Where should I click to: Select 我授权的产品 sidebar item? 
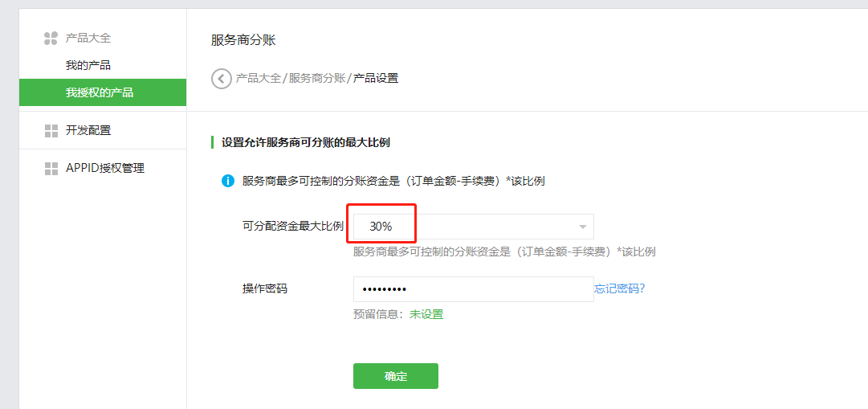pyautogui.click(x=103, y=92)
